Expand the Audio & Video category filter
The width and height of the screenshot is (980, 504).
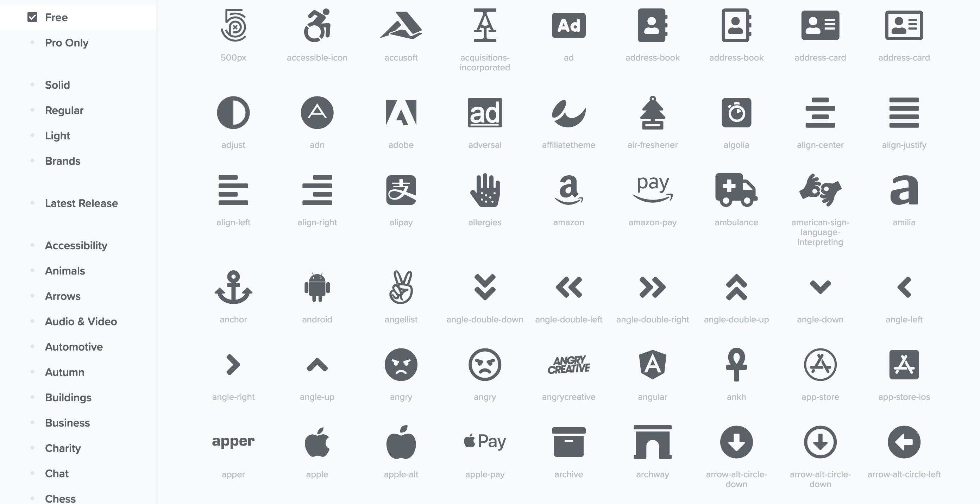click(80, 321)
